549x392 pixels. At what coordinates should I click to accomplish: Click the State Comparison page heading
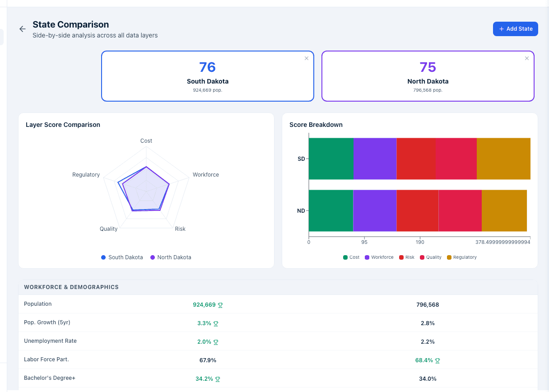71,24
